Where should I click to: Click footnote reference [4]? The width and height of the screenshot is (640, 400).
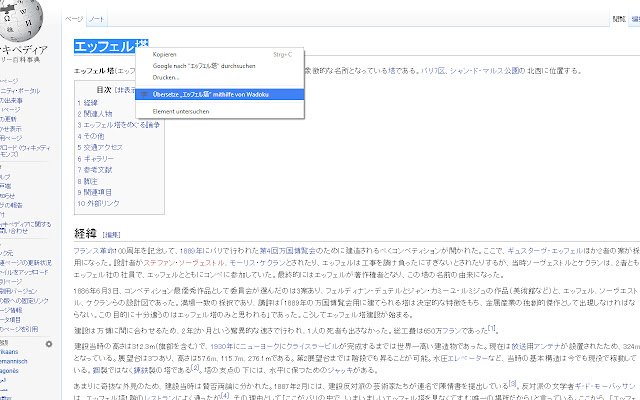tap(225, 395)
